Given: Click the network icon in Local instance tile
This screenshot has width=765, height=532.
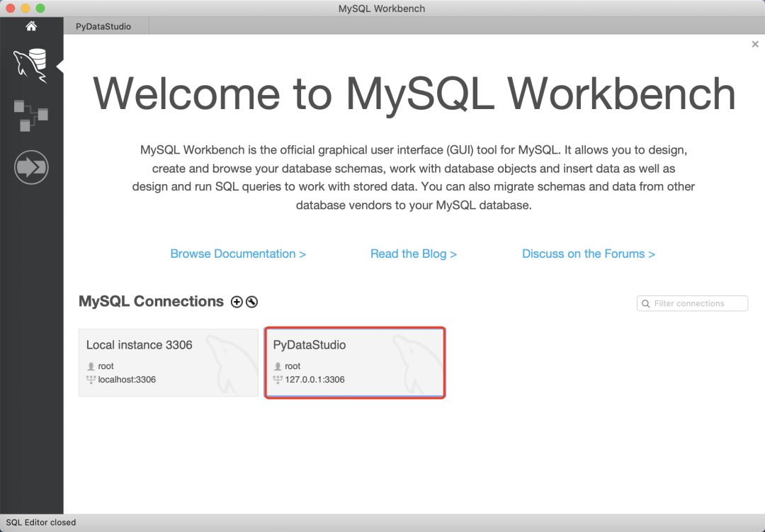Looking at the screenshot, I should tap(91, 379).
